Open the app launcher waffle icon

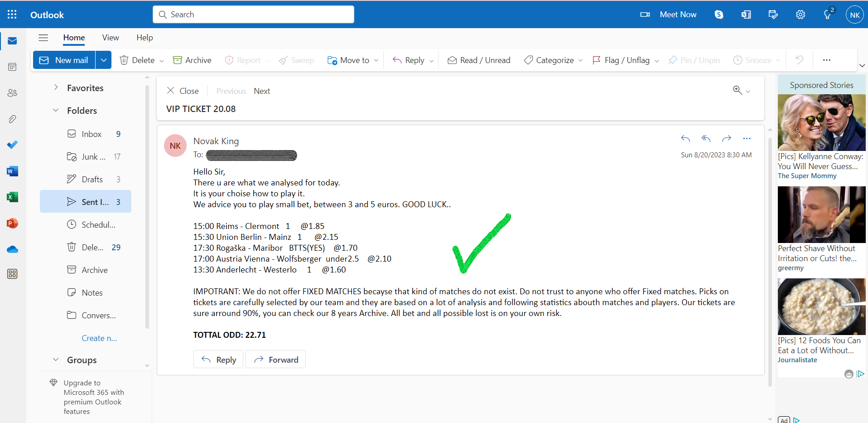pos(12,15)
